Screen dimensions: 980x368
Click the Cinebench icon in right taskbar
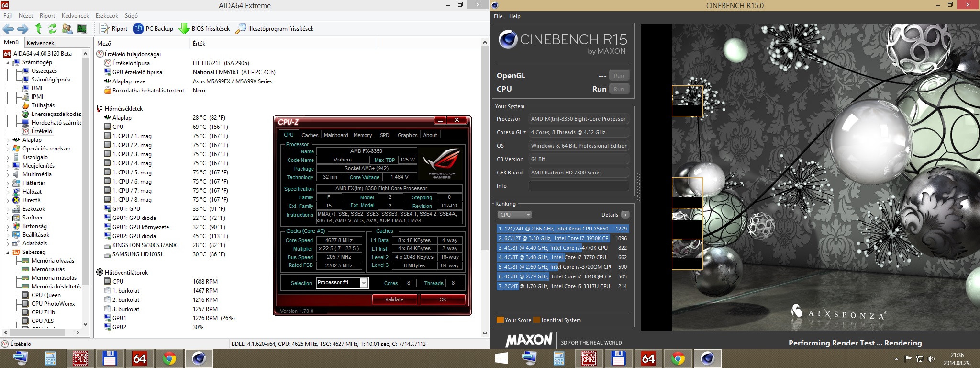tap(707, 358)
